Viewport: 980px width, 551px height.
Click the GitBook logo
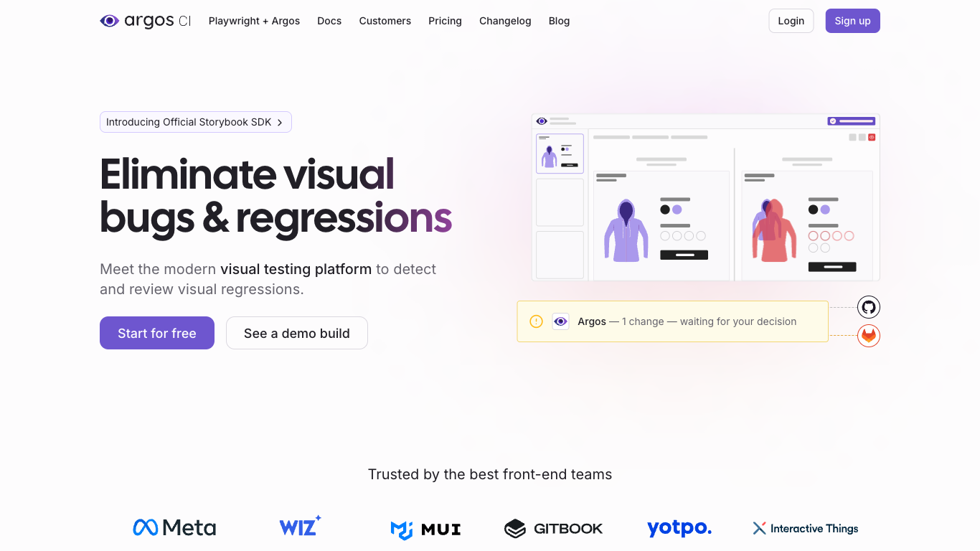[x=553, y=529]
